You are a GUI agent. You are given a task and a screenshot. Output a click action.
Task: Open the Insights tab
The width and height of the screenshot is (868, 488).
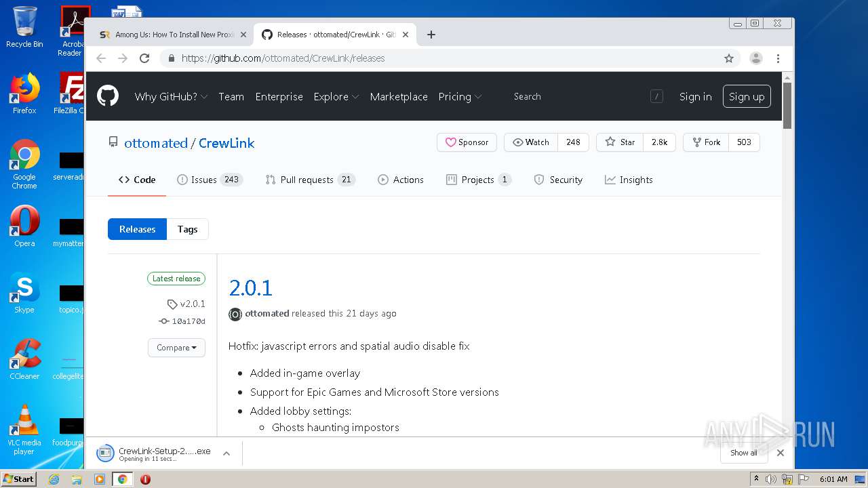click(629, 180)
